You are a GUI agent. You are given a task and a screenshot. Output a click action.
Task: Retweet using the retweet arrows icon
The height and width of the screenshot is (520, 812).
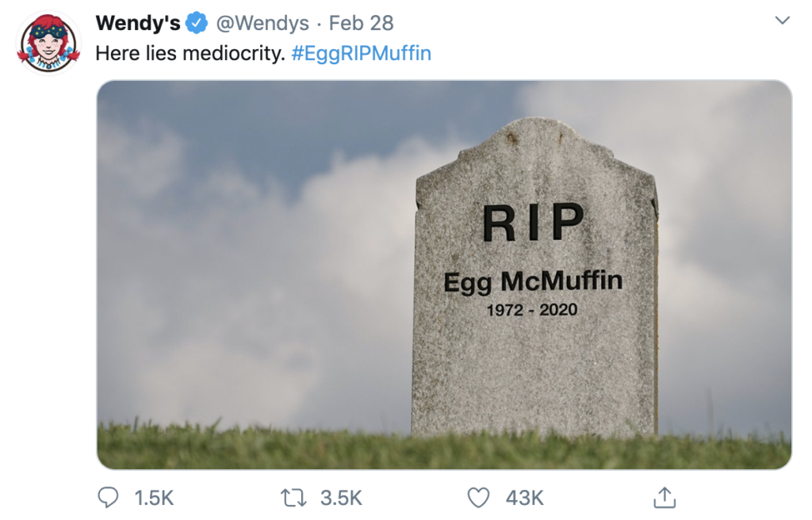[x=293, y=496]
